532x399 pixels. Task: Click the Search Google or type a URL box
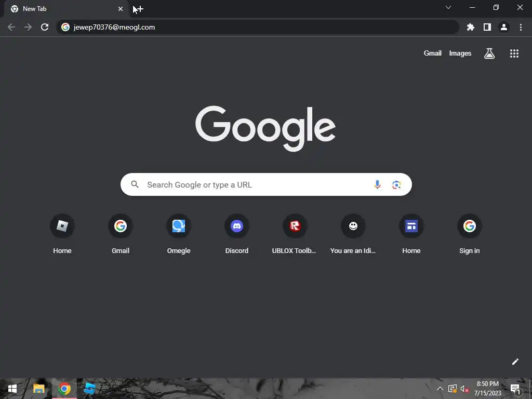(x=266, y=184)
